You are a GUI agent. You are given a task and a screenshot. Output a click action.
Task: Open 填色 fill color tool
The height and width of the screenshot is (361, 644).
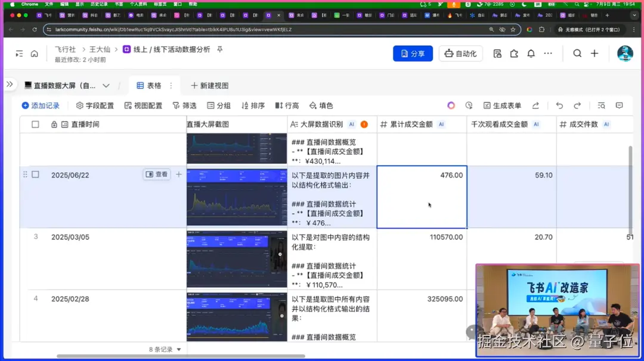(321, 106)
